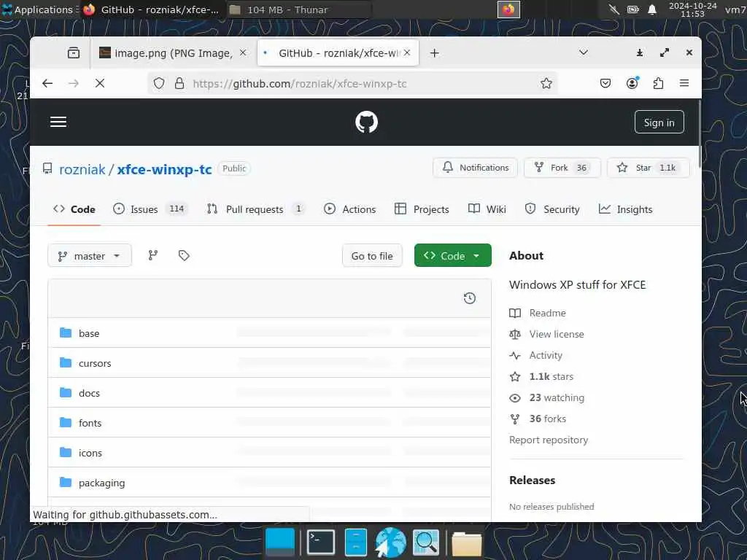Open the xfce-winxp-tc repository link
Viewport: 747px width, 560px height.
164,169
